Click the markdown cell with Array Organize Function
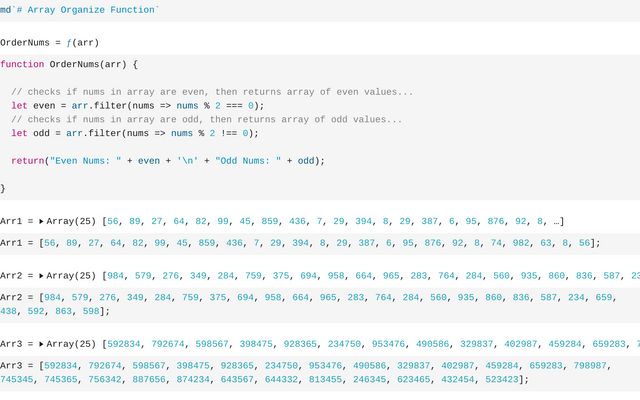The width and height of the screenshot is (640, 400). click(x=80, y=9)
